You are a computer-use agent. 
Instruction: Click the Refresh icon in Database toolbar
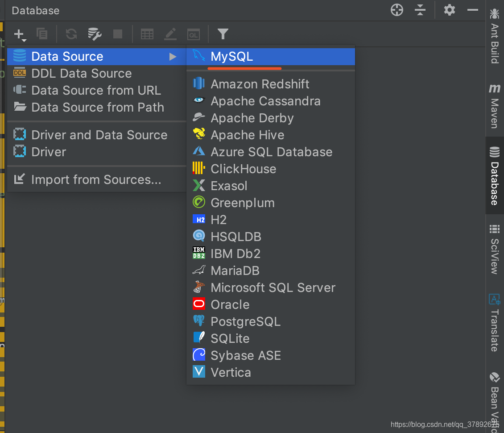point(71,34)
